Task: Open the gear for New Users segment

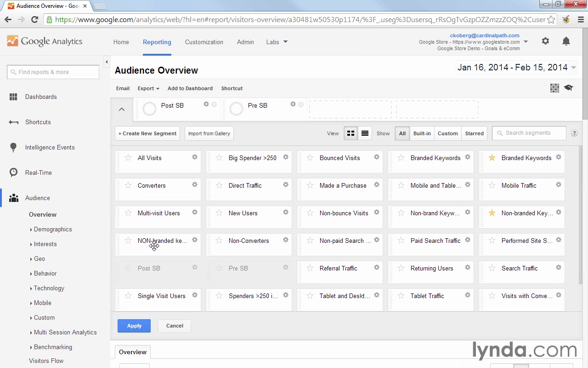Action: point(286,212)
